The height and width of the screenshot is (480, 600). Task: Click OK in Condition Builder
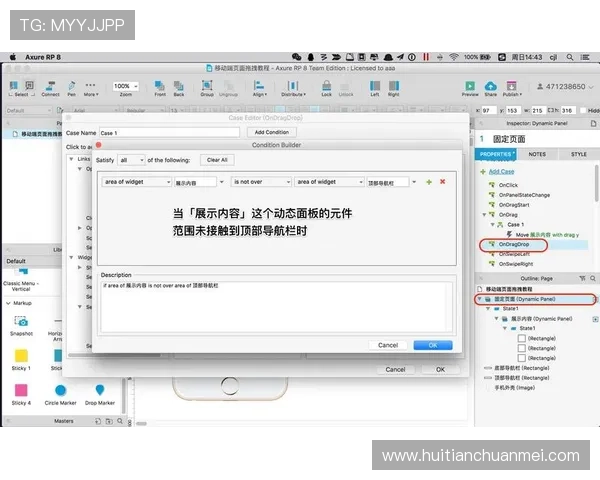point(433,345)
